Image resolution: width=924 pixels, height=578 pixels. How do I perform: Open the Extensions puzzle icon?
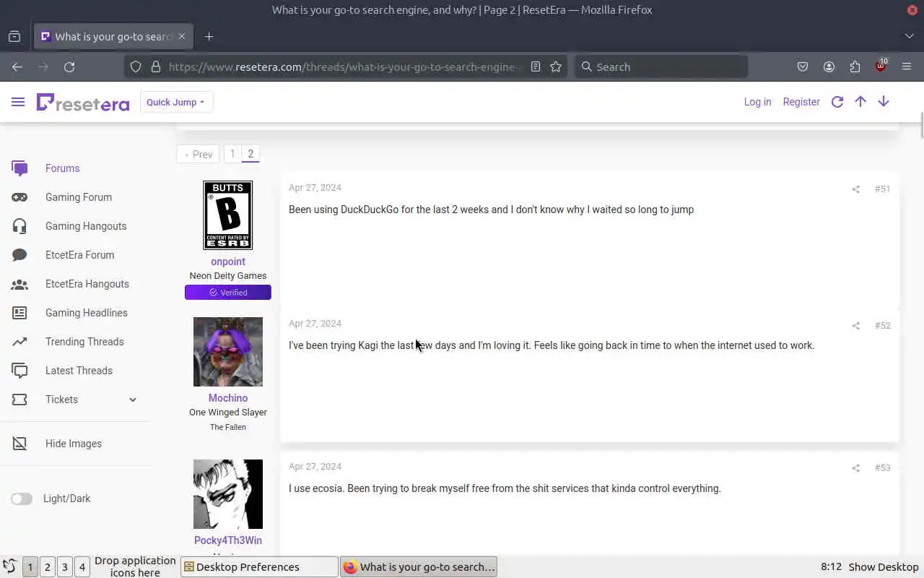coord(855,66)
